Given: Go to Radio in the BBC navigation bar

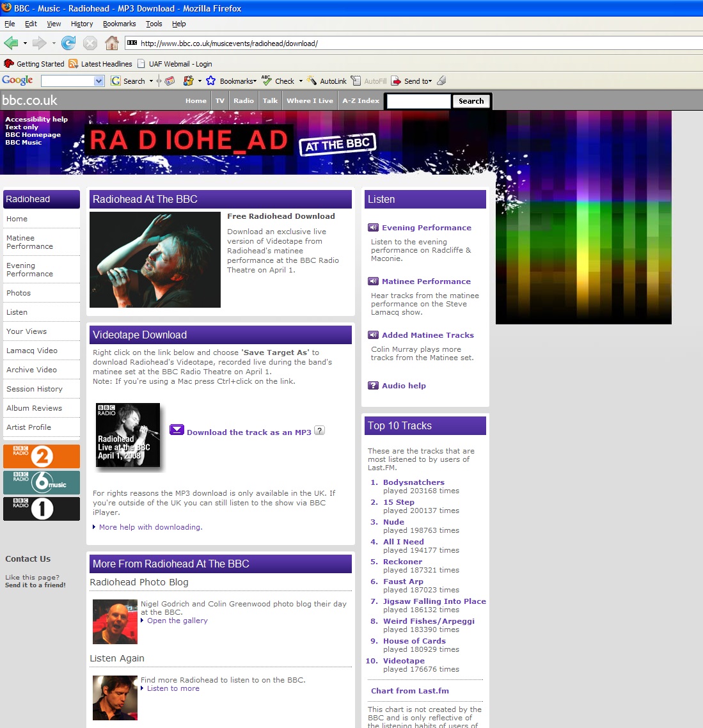Looking at the screenshot, I should 244,100.
